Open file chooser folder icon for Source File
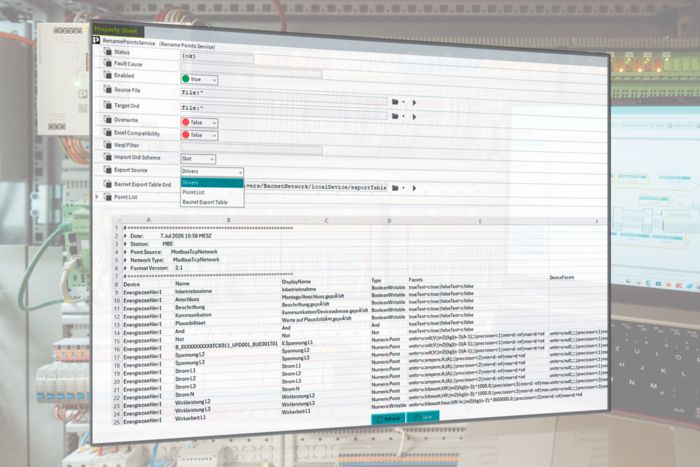Screen dimensions: 700x467 coord(395,102)
